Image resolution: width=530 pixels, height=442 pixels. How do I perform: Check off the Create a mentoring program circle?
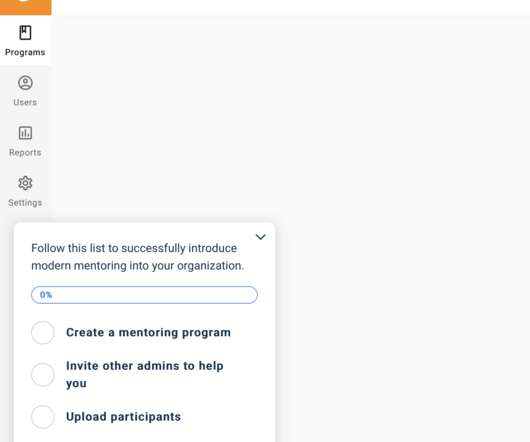43,333
